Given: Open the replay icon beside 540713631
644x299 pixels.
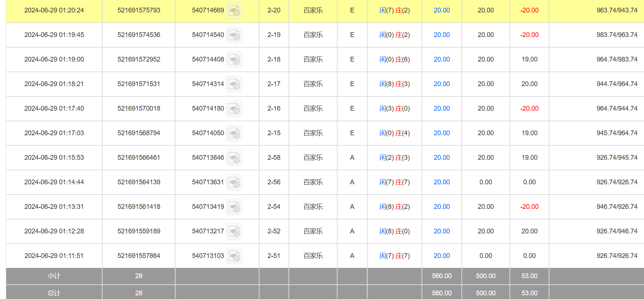Looking at the screenshot, I should coord(234,182).
